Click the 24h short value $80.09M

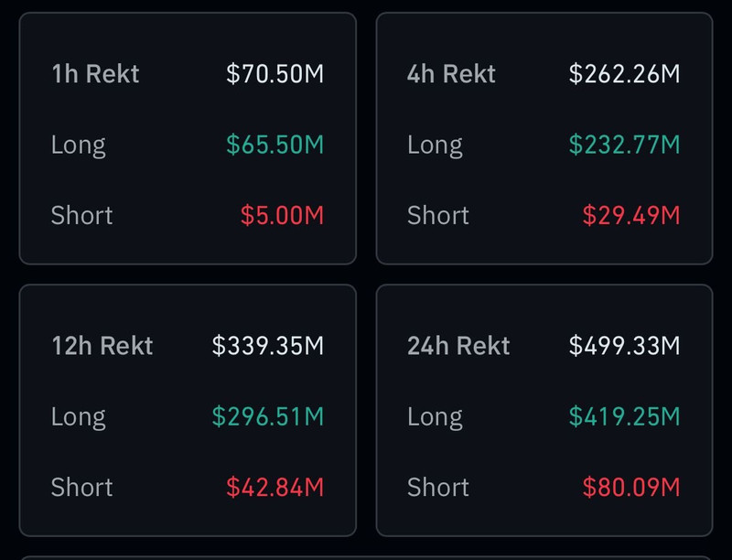[x=631, y=487]
